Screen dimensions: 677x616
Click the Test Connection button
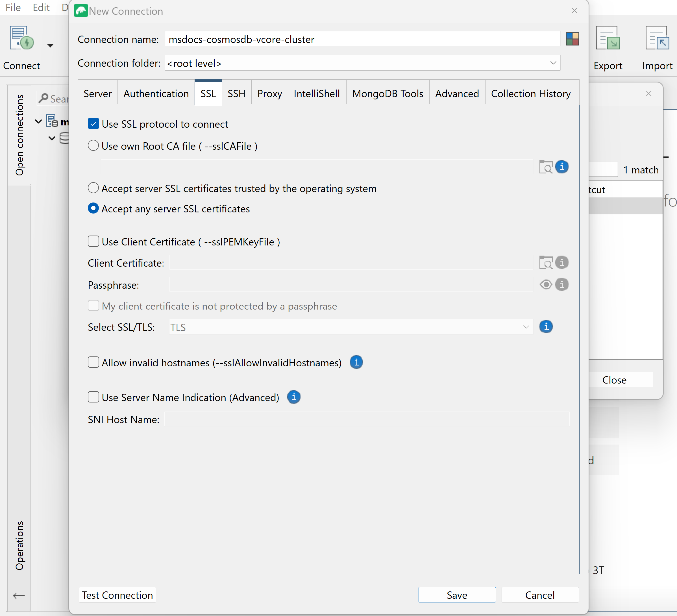click(x=117, y=595)
